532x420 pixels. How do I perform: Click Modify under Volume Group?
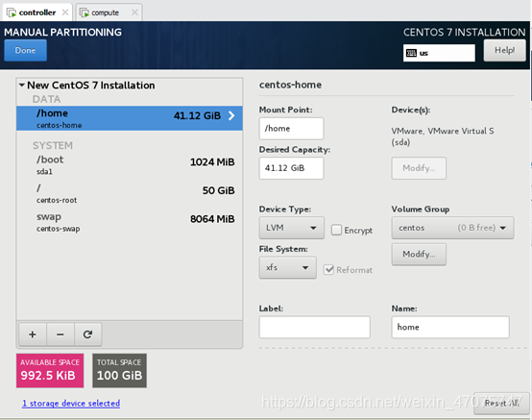419,254
